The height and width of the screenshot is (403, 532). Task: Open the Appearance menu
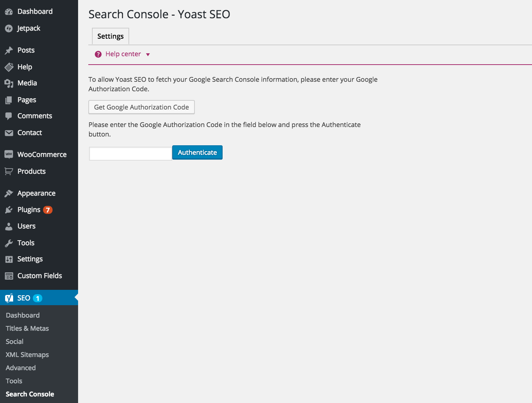pos(36,193)
